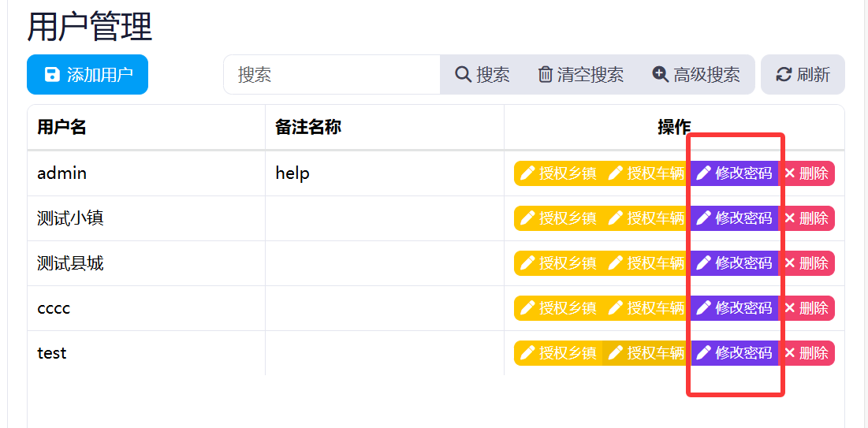Click the 用户名 column header
This screenshot has height=428, width=868.
click(61, 127)
